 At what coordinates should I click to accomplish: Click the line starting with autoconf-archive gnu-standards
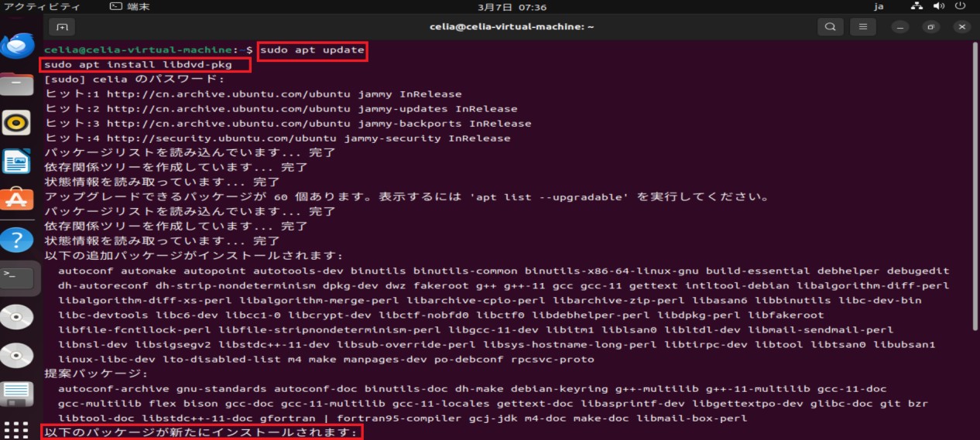[472, 388]
